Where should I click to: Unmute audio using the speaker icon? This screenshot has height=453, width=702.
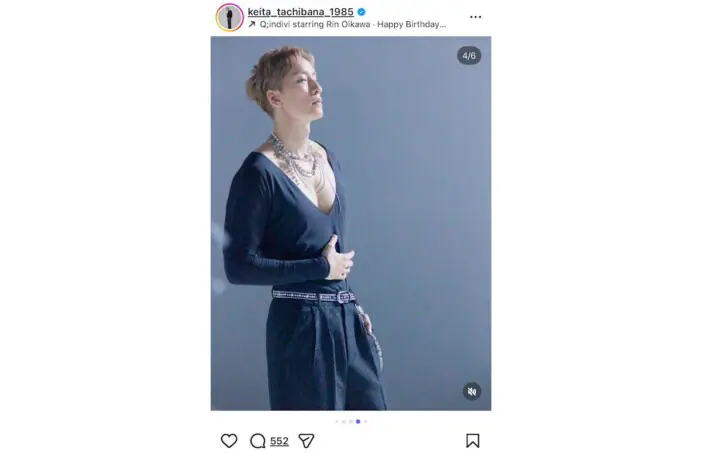tap(472, 392)
